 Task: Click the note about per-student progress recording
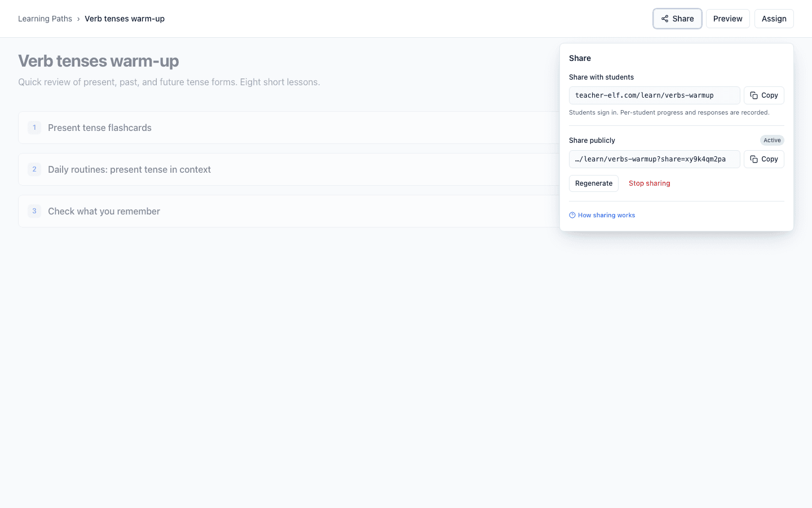(669, 112)
